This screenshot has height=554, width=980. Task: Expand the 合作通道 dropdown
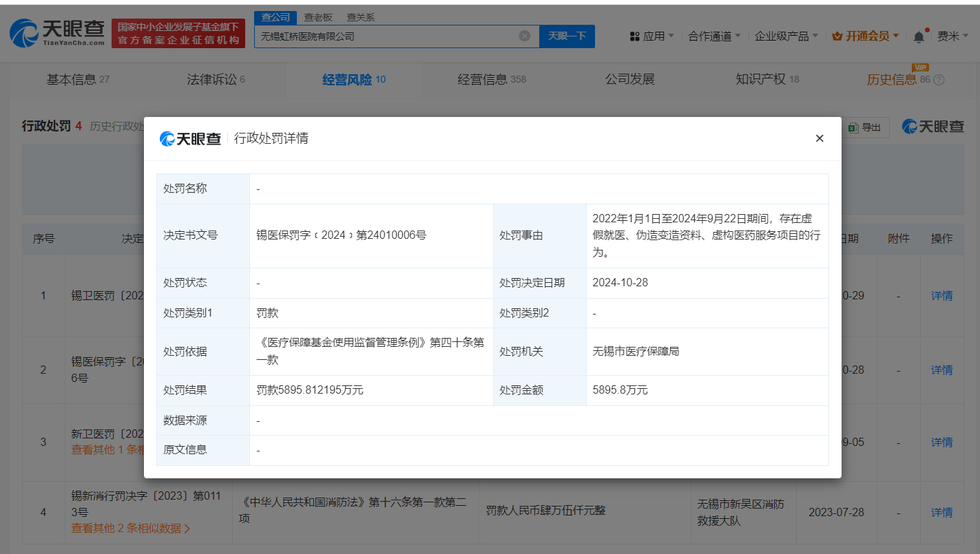pos(715,36)
